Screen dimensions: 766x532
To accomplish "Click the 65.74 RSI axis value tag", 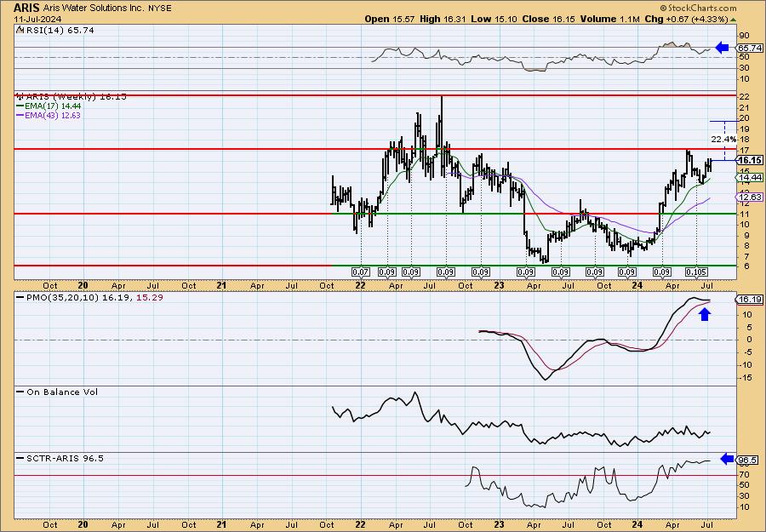I will click(750, 48).
